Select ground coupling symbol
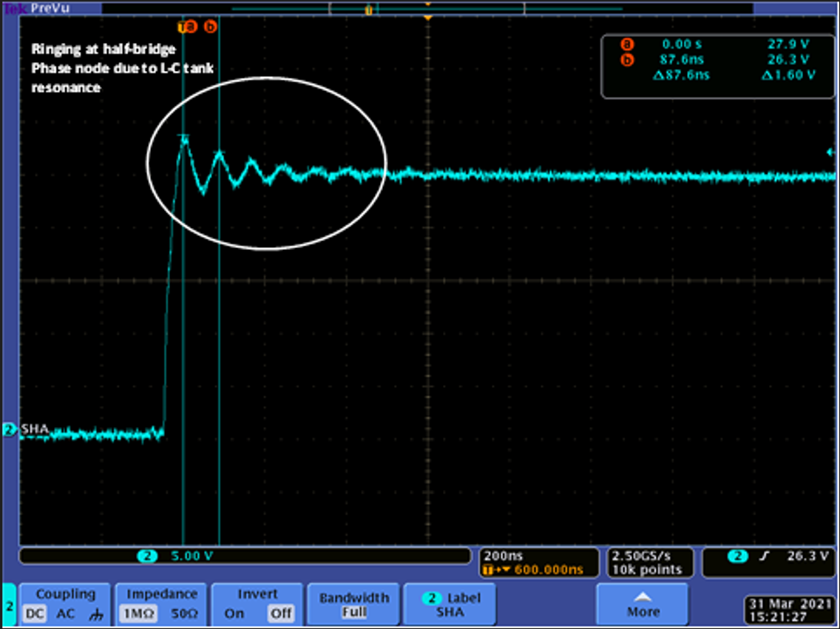840x629 pixels. 95,613
